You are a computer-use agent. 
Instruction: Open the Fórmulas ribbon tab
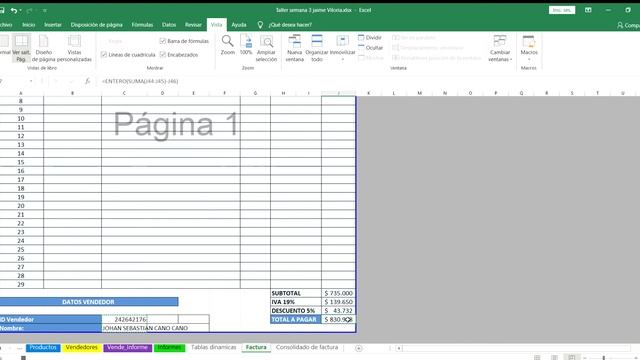[142, 25]
